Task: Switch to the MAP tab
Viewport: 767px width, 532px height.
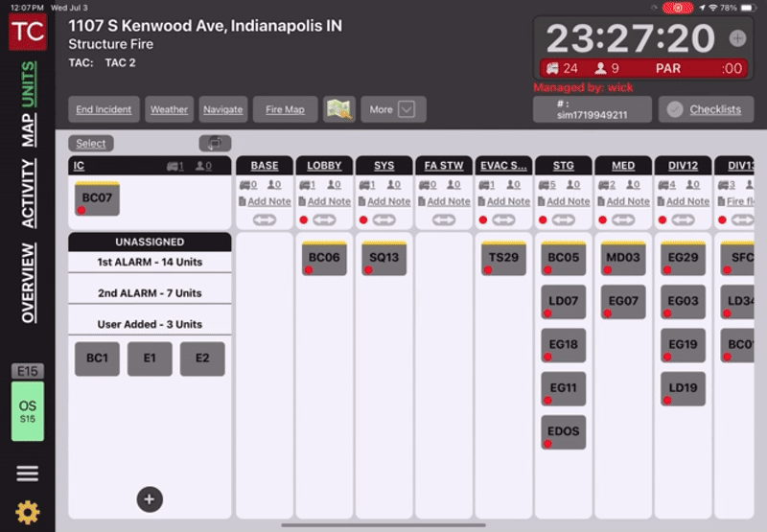Action: click(x=29, y=130)
